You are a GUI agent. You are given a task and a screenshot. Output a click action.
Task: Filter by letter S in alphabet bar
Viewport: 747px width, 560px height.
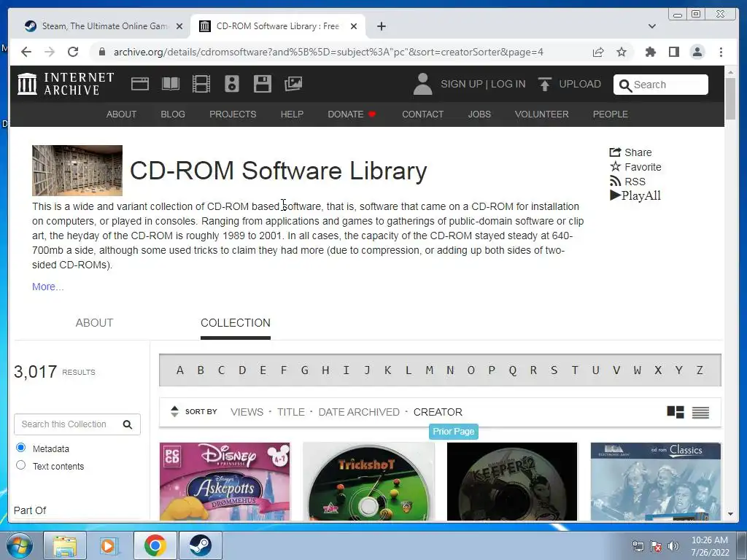(554, 370)
